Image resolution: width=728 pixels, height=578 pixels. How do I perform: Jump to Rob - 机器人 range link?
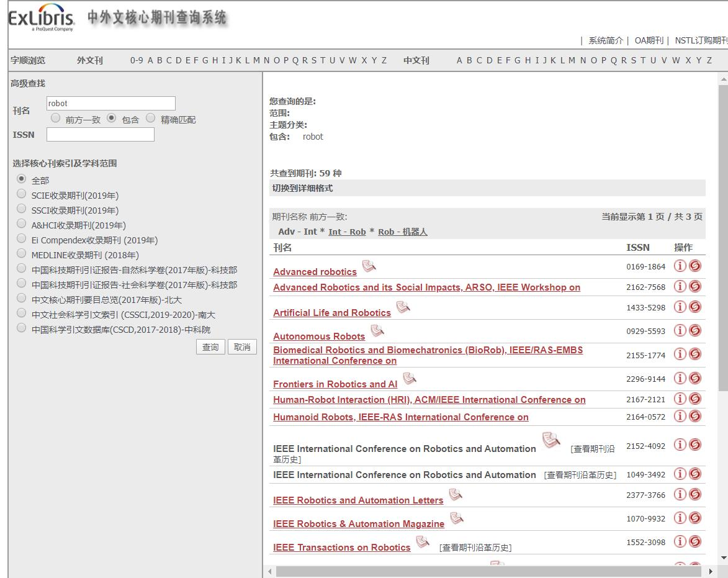tap(403, 232)
